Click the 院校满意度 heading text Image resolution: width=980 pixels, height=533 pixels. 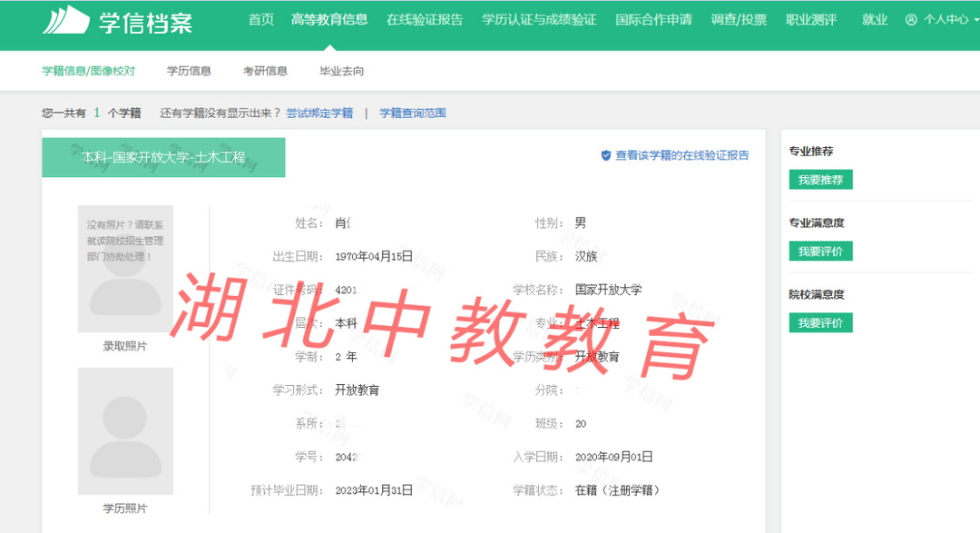[817, 295]
